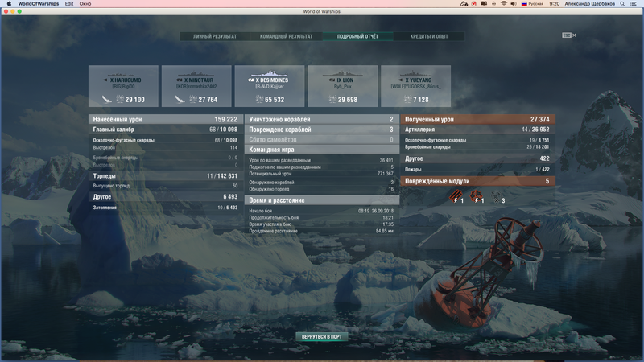Click the Выпущено торпед row
644x362 pixels.
(166, 186)
